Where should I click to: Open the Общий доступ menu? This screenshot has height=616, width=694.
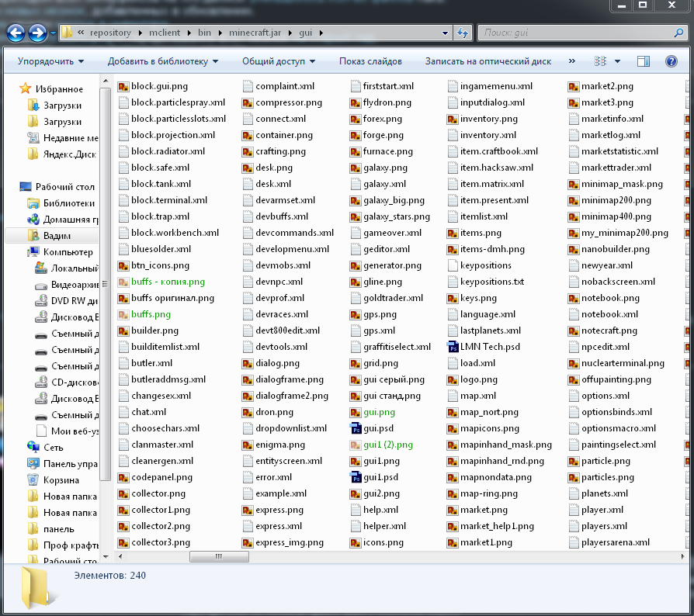pyautogui.click(x=279, y=61)
